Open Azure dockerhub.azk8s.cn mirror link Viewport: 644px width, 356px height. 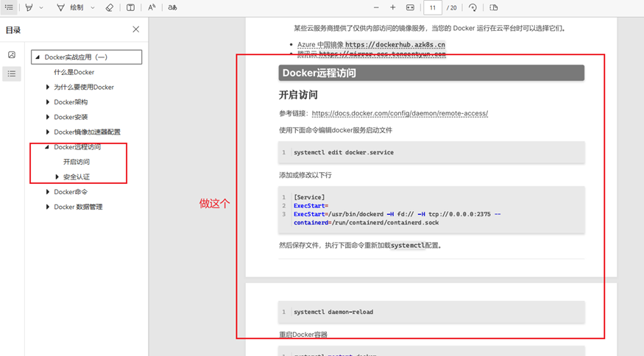coord(395,44)
